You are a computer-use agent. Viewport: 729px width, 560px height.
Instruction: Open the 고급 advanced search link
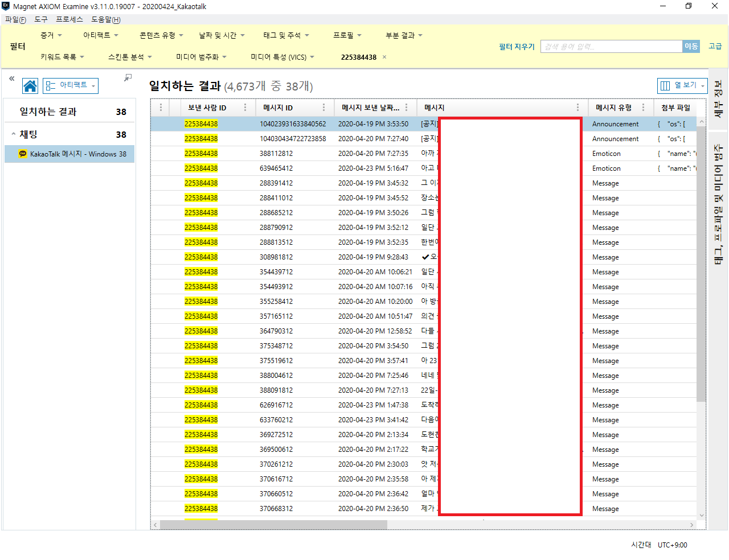(715, 46)
